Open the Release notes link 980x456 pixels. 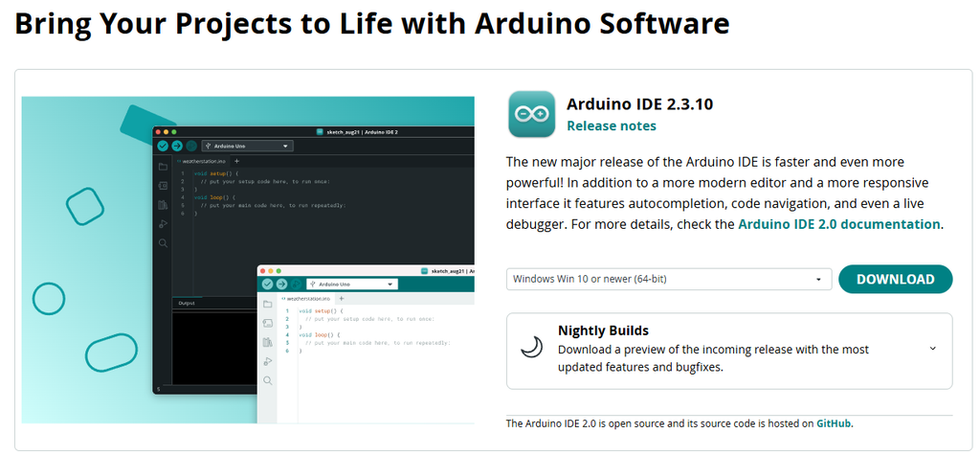tap(612, 125)
